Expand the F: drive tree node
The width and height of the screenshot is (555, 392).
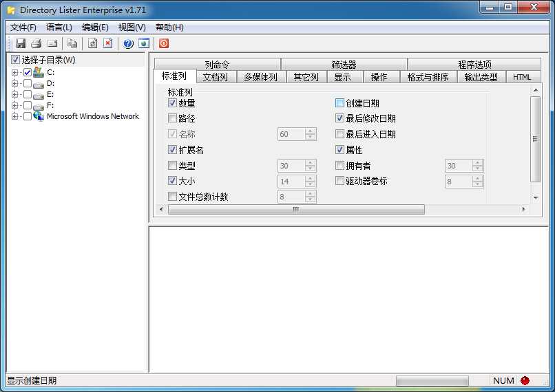[14, 105]
